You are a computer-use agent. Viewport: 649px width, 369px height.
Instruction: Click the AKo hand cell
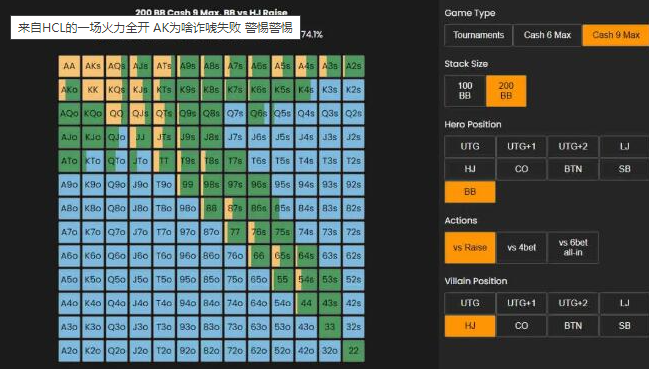pyautogui.click(x=69, y=90)
